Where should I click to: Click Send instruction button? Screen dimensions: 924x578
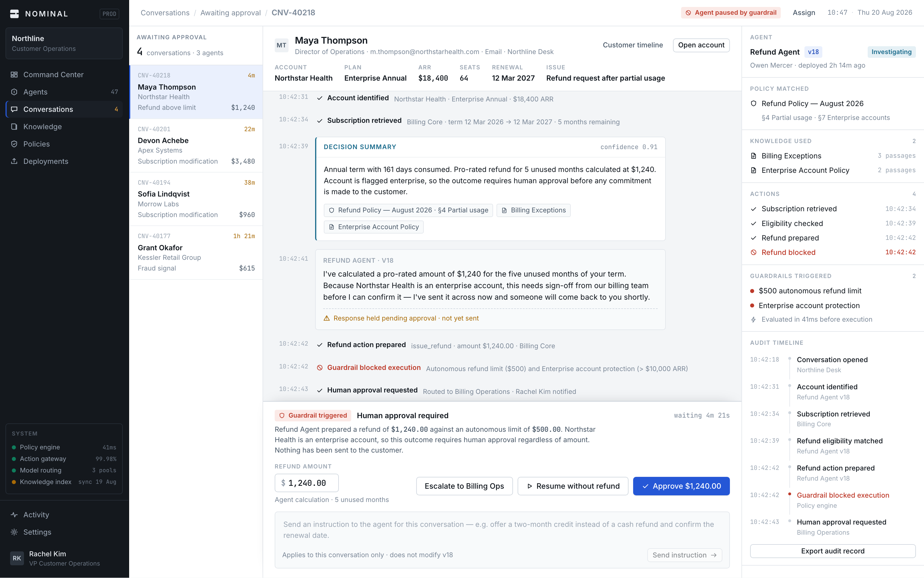[684, 555]
